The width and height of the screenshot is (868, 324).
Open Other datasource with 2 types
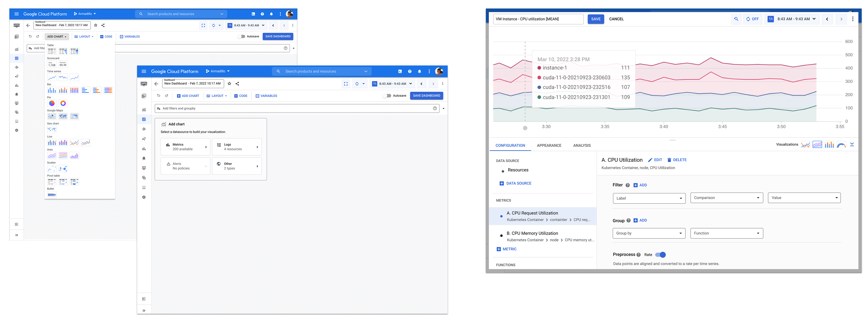(236, 166)
